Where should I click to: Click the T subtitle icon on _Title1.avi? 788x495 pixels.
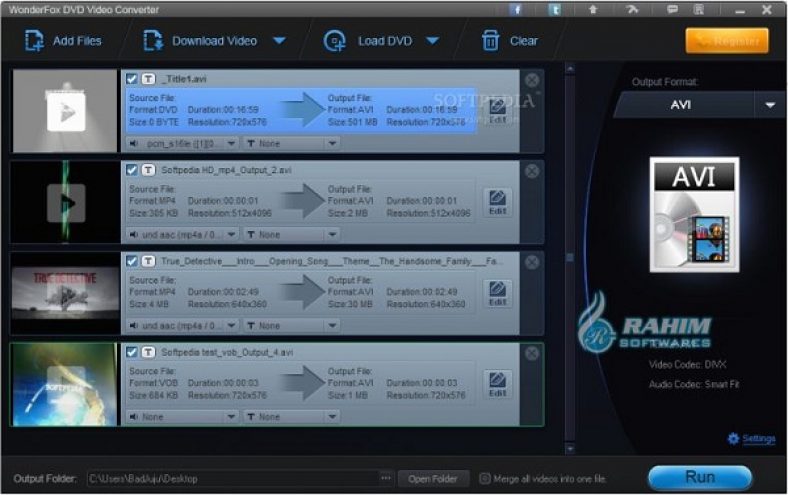pos(147,79)
